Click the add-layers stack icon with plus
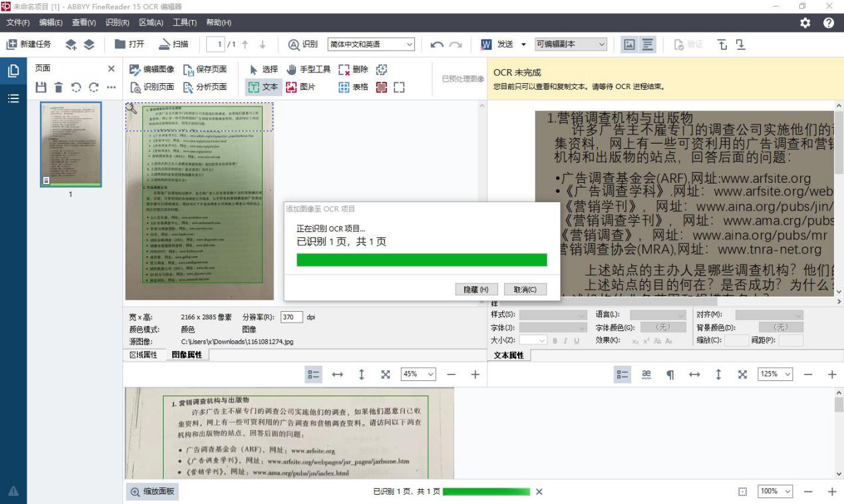 point(71,45)
